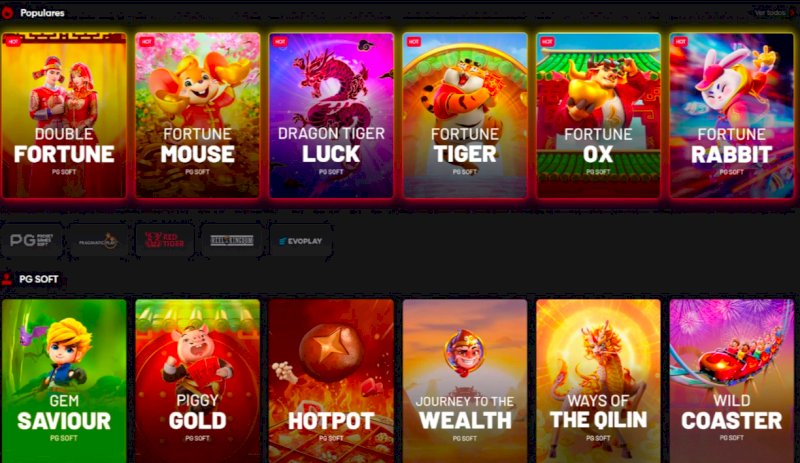Open the Gem Saviour game
This screenshot has width=800, height=463.
pyautogui.click(x=64, y=381)
